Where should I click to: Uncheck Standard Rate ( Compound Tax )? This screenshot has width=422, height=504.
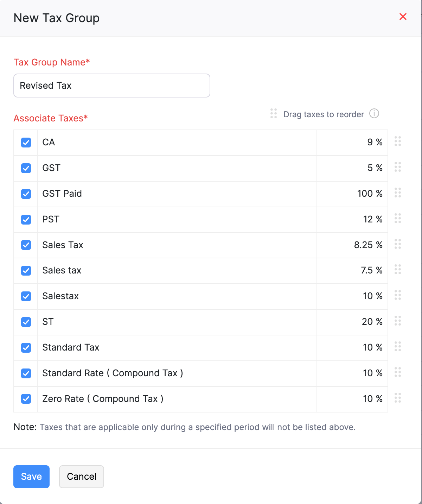point(26,373)
